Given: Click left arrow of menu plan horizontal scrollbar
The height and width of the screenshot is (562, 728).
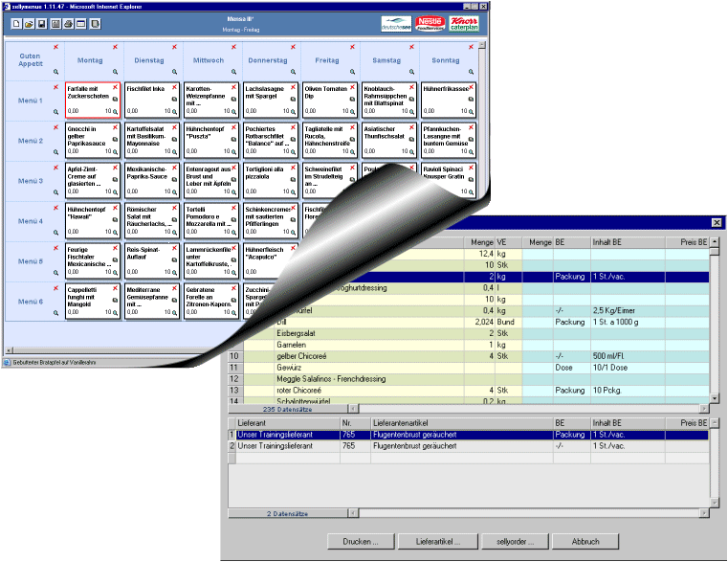Looking at the screenshot, I should pos(10,350).
